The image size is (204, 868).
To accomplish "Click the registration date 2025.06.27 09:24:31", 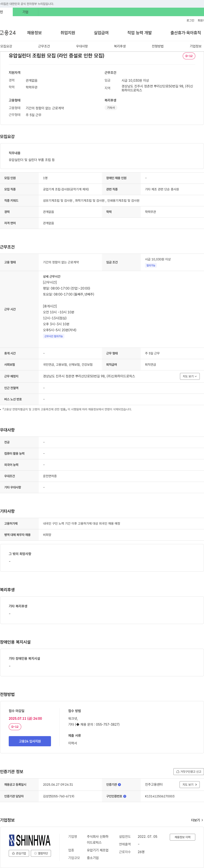I will point(58,784).
